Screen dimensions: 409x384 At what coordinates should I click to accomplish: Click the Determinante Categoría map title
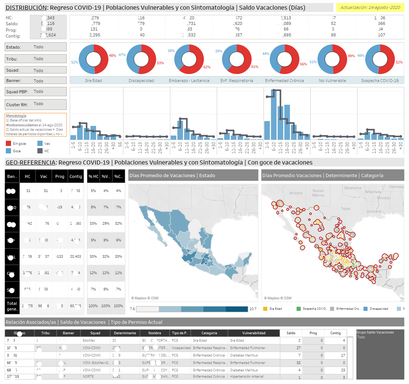(x=333, y=175)
